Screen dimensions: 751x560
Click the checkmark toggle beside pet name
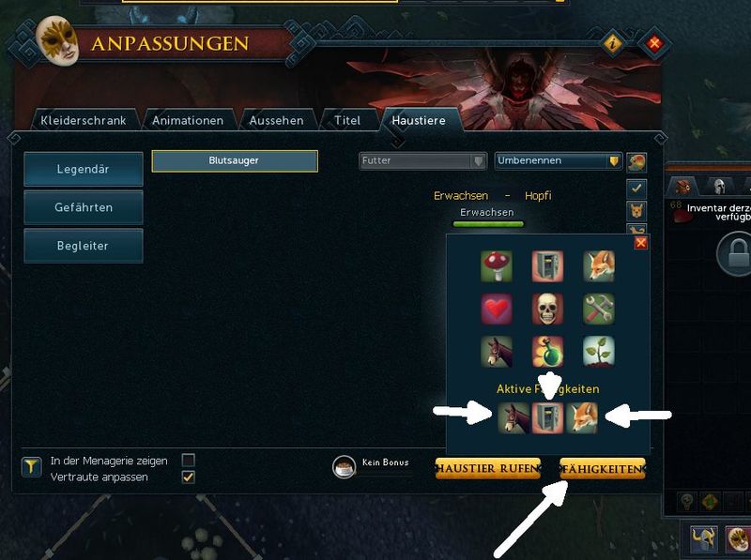[x=636, y=189]
